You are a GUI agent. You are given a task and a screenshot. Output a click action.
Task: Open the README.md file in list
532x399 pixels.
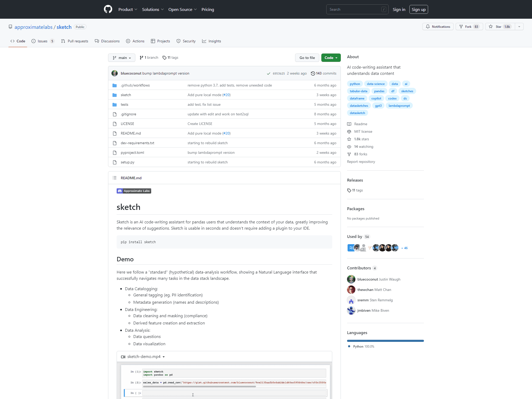tap(131, 134)
